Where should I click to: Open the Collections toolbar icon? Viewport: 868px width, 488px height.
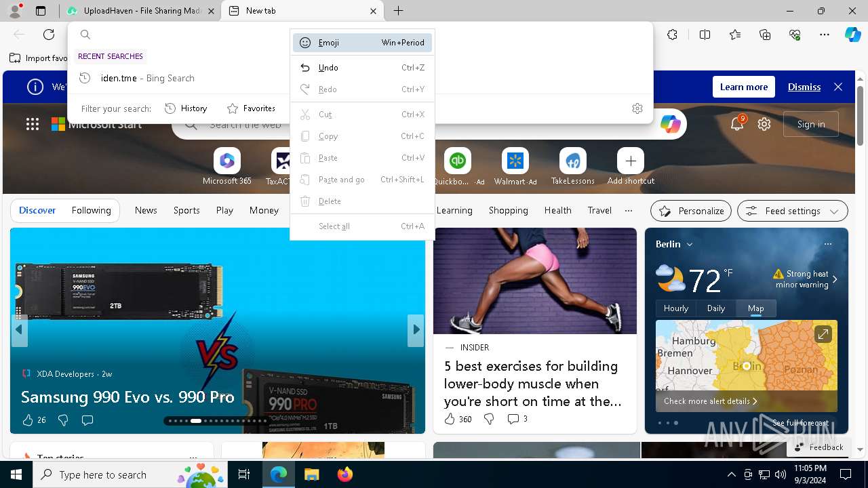click(765, 35)
